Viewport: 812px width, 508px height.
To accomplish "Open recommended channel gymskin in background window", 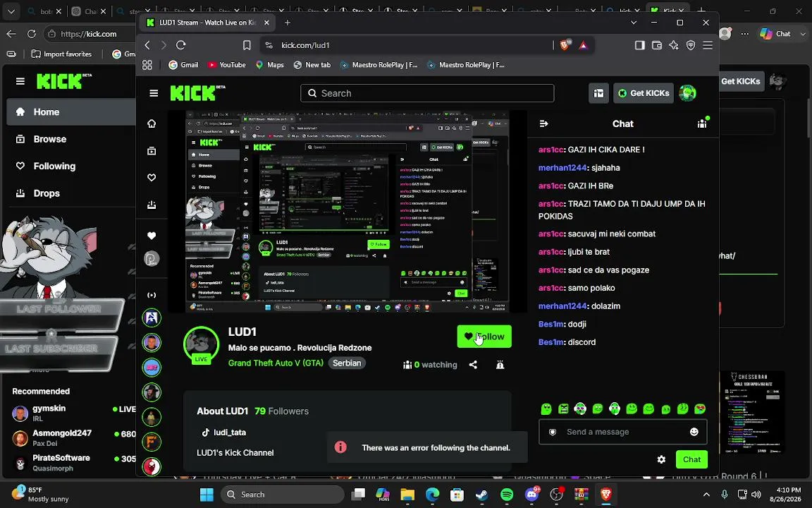I will [73, 413].
